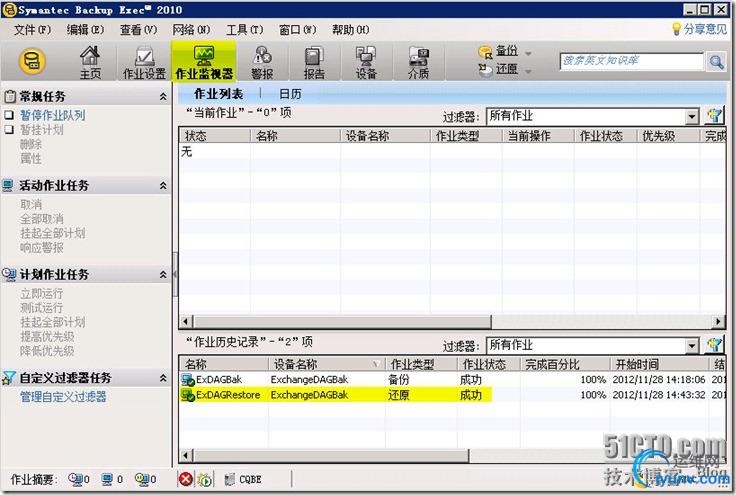Click the job history horizontal scrollbar
Screen dimensions: 736x495
click(331, 455)
